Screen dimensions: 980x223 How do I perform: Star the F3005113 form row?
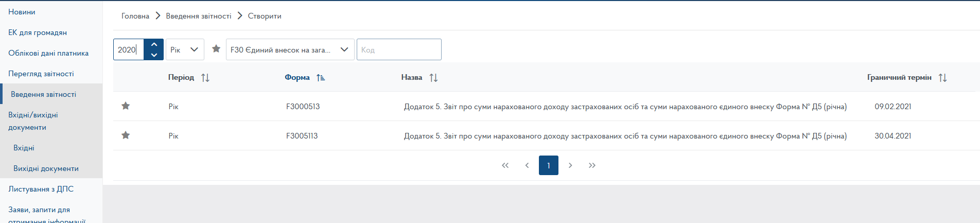[126, 135]
